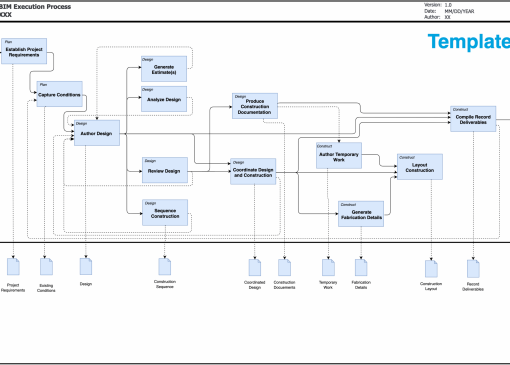Click the Review Design process box
The height and width of the screenshot is (365, 510).
tap(165, 170)
